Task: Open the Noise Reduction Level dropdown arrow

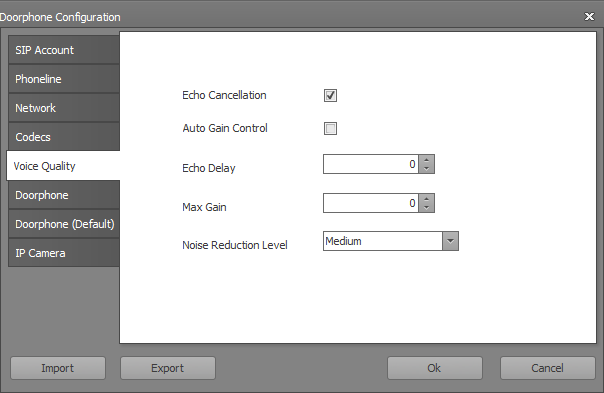Action: 450,241
